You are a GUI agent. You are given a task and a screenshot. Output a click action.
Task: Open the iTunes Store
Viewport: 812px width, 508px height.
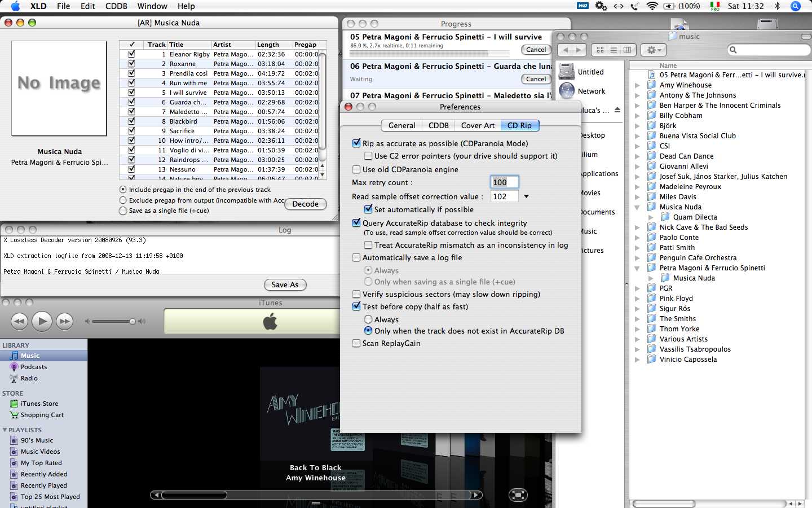click(39, 404)
